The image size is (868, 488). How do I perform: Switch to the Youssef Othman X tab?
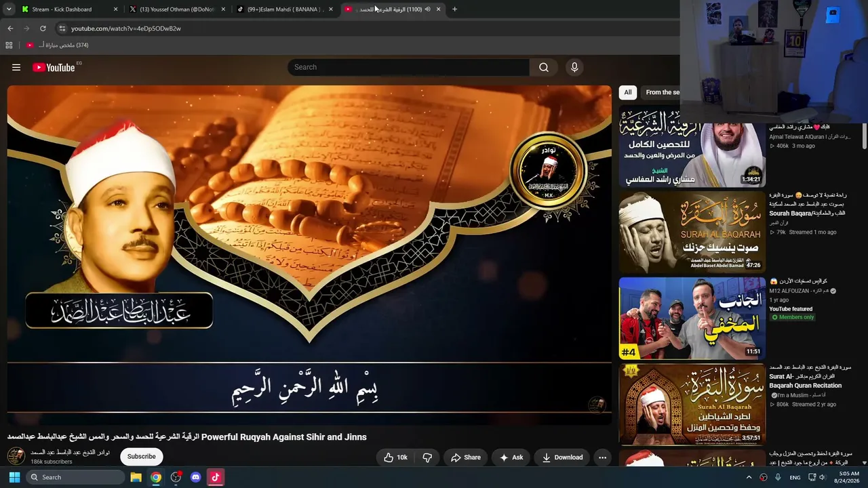[x=176, y=9]
